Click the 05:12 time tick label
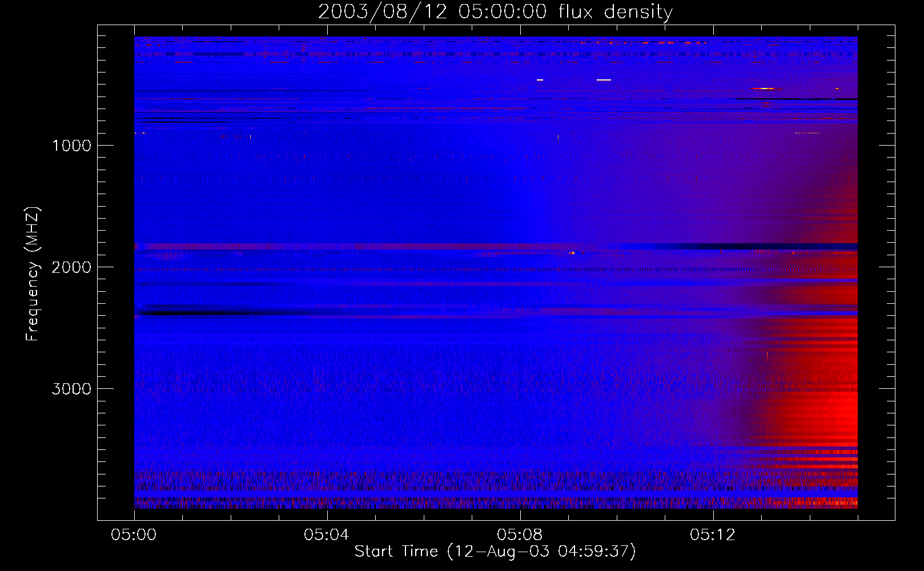The image size is (924, 571). point(713,535)
